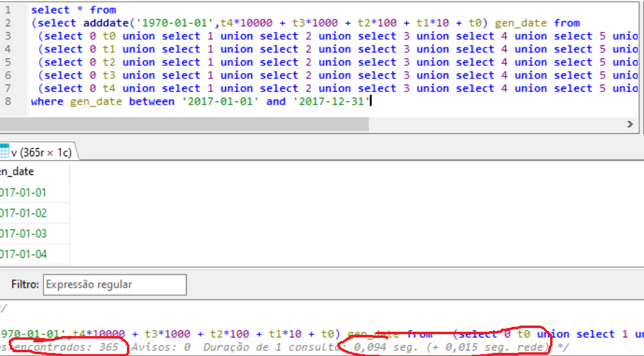Click the 'encontrados: 365' log text
This screenshot has height=356, width=644.
pos(67,347)
